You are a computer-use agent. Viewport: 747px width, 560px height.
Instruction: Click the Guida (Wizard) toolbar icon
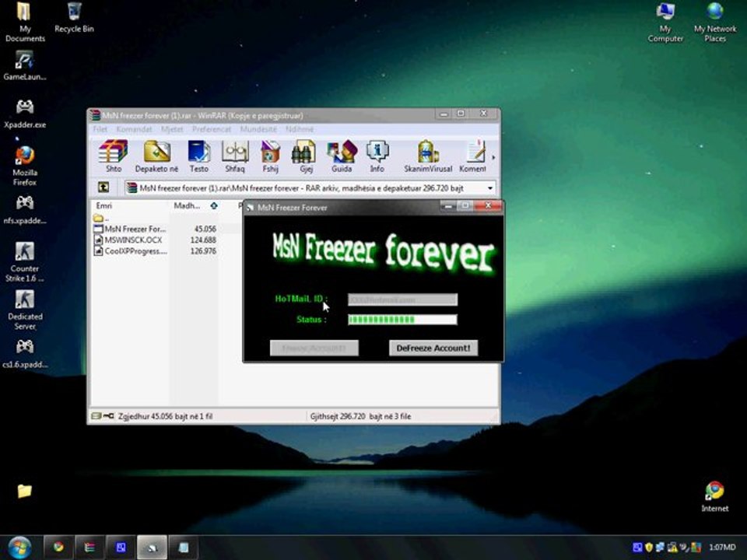pyautogui.click(x=342, y=156)
